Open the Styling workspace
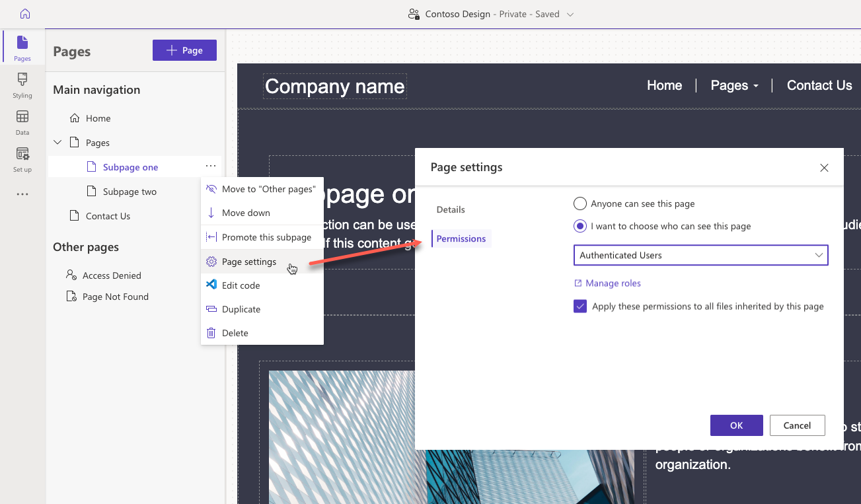The image size is (861, 504). (22, 86)
